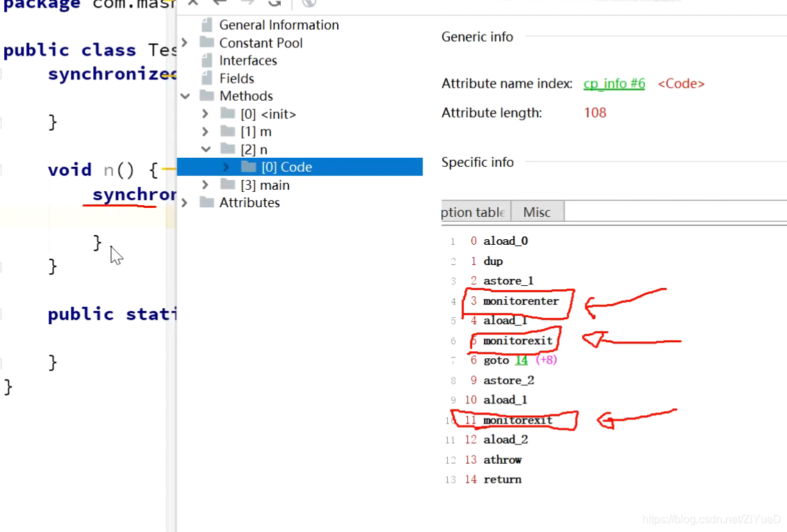Screen dimensions: 787x532
Task: Click the athrow instruction line
Action: click(x=503, y=460)
